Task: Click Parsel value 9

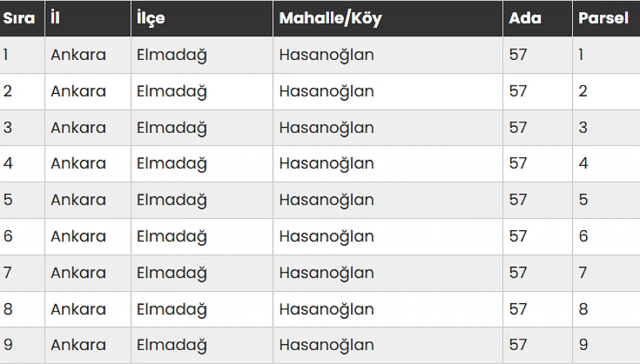Action: (x=583, y=345)
